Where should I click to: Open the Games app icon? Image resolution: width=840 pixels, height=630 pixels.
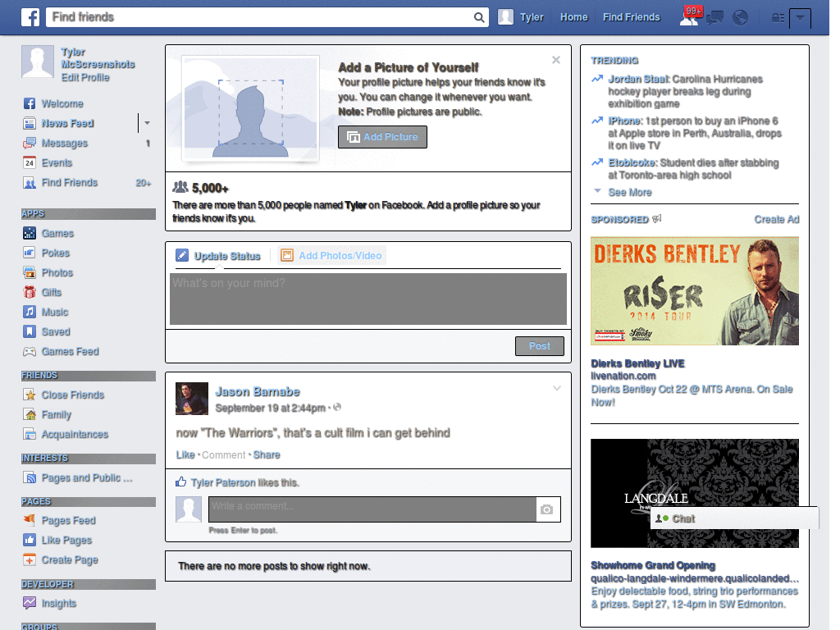tap(30, 233)
